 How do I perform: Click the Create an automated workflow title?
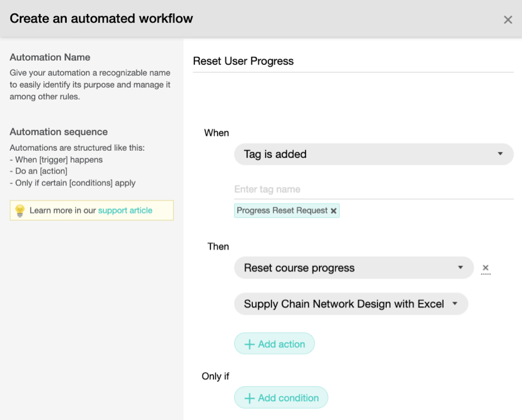(101, 19)
